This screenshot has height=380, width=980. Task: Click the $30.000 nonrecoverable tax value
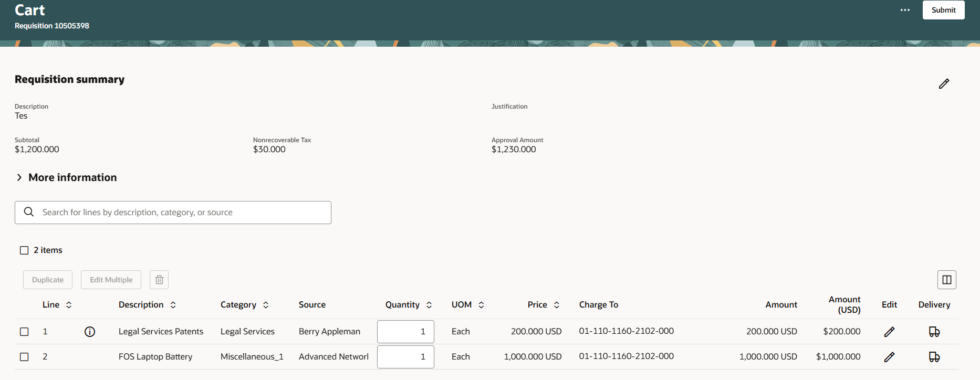point(269,150)
